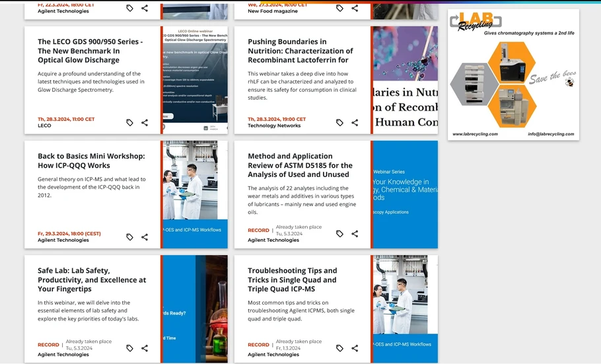Click Agilent Technologies on Back to Basics card
This screenshot has height=364, width=601.
pyautogui.click(x=63, y=240)
